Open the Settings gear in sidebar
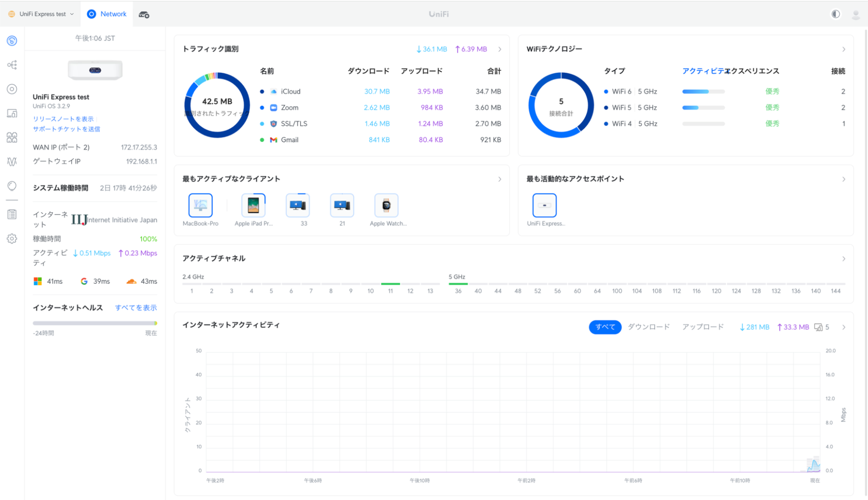This screenshot has height=500, width=868. (12, 238)
